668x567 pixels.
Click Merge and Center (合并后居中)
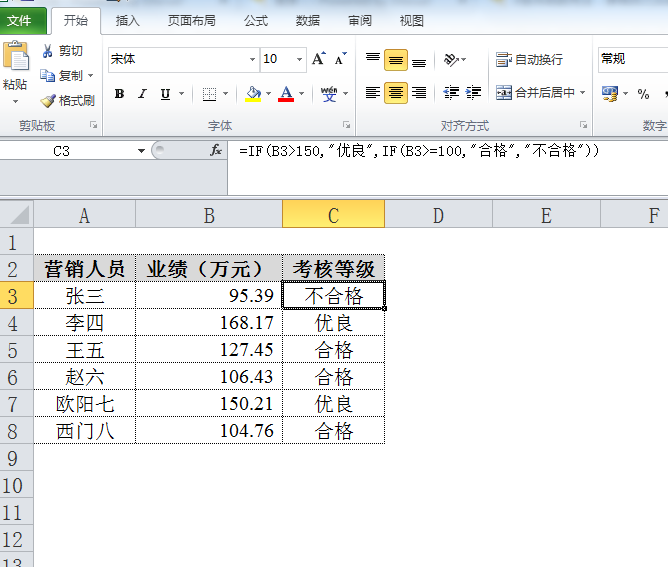point(536,92)
